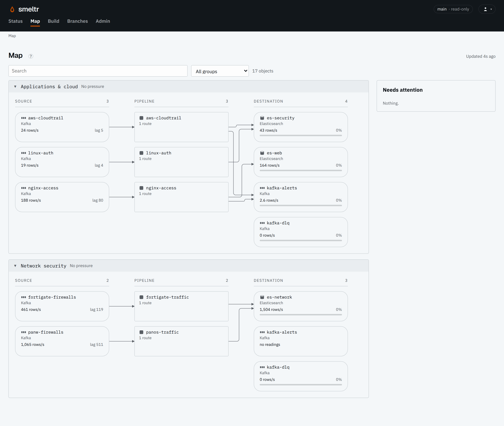504x426 pixels.
Task: Click the "17 objects" count text
Action: pos(263,71)
